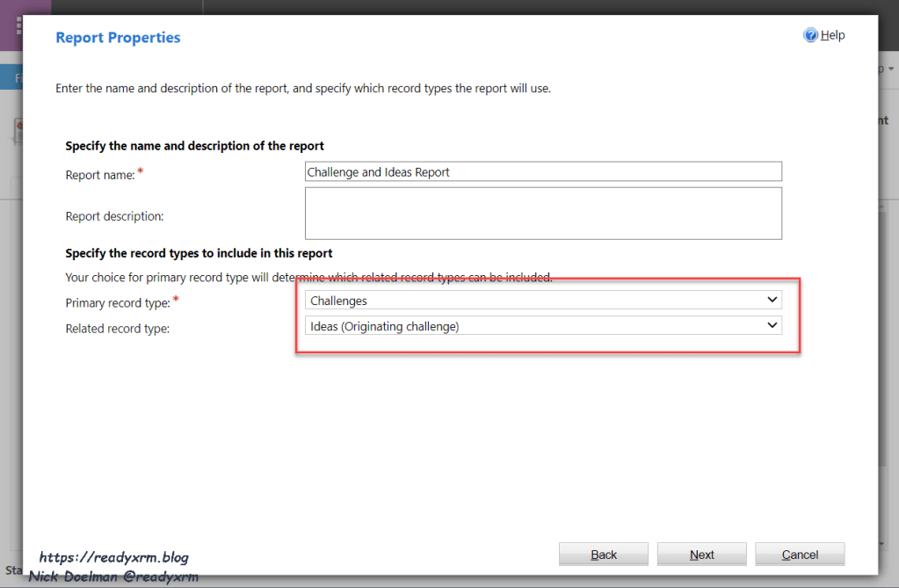
Task: Click the chevron arrow on Ideas combo box
Action: coord(772,326)
